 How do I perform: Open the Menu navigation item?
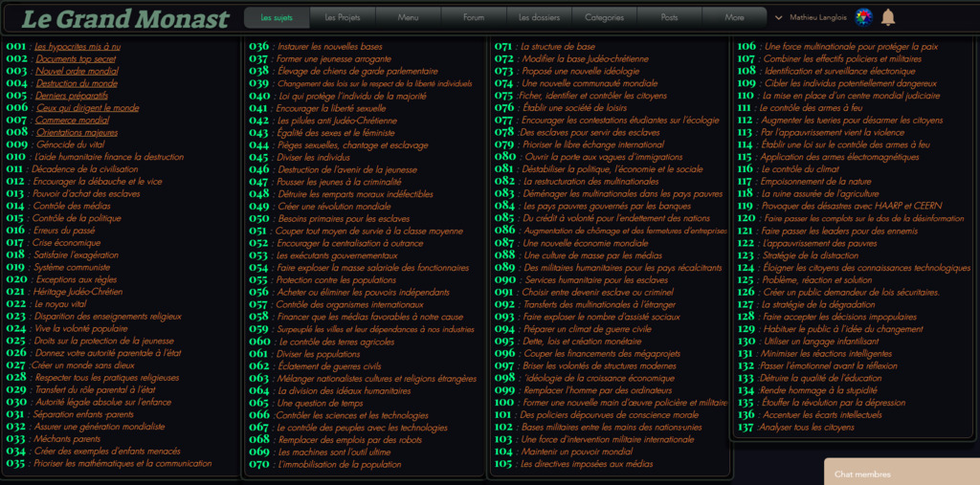point(408,17)
